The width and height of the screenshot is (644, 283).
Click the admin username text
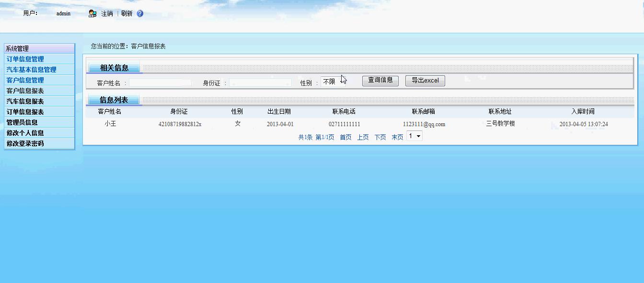click(63, 13)
